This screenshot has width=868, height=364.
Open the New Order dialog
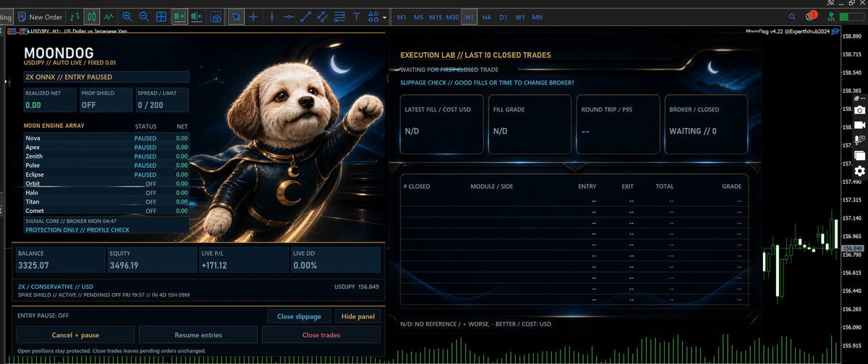[x=41, y=16]
